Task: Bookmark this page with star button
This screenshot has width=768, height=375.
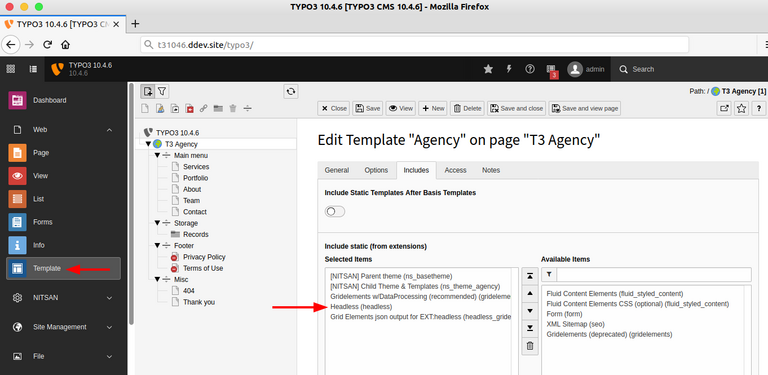Action: [742, 109]
